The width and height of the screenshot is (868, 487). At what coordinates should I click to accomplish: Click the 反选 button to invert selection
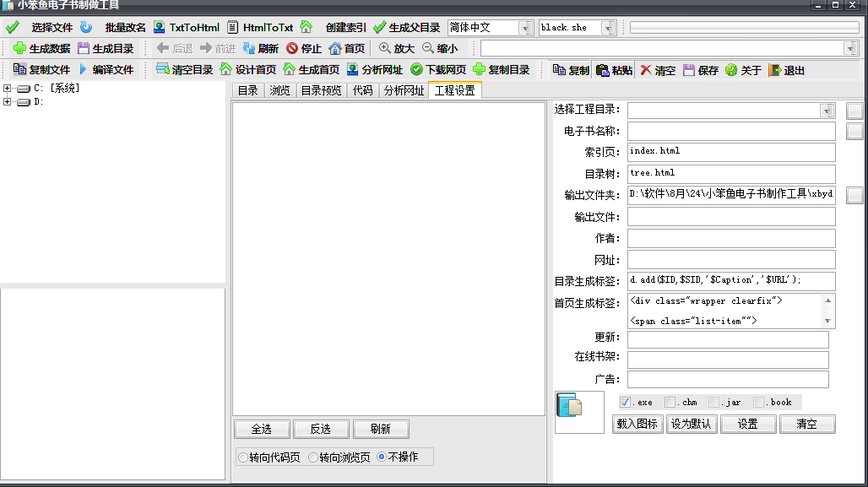point(321,429)
